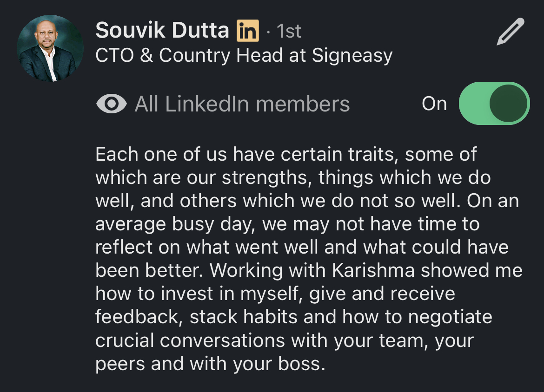Click the eye visibility icon

[111, 104]
